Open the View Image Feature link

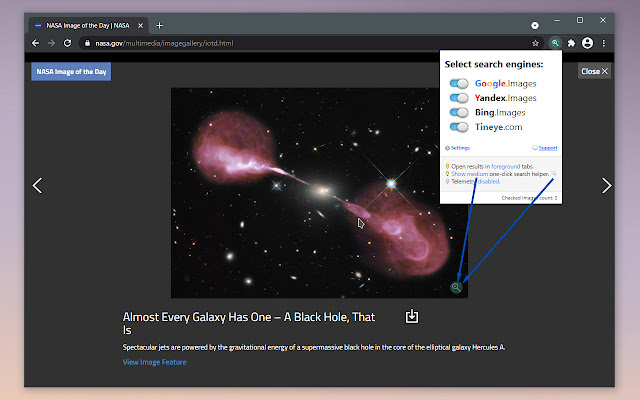[154, 362]
